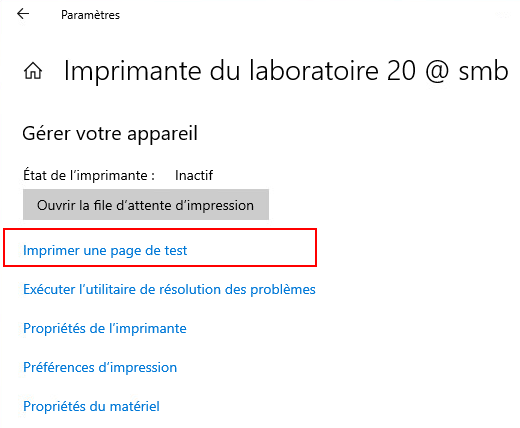Click the Gérer votre appareil heading
The height and width of the screenshot is (428, 520).
110,134
